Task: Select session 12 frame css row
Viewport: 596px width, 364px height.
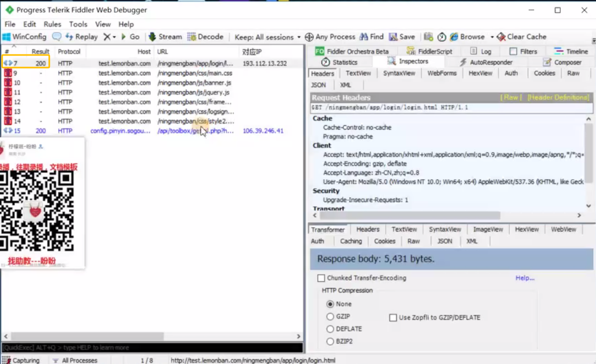Action: pyautogui.click(x=152, y=102)
